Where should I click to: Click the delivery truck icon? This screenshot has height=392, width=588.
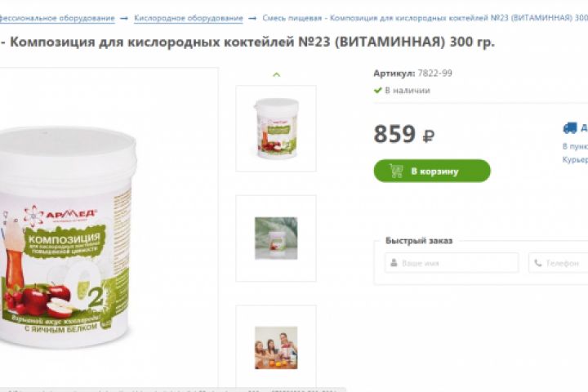pyautogui.click(x=570, y=128)
